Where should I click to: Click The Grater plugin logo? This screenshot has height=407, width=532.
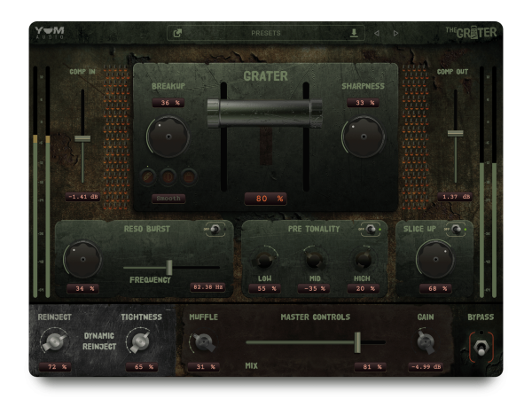471,33
